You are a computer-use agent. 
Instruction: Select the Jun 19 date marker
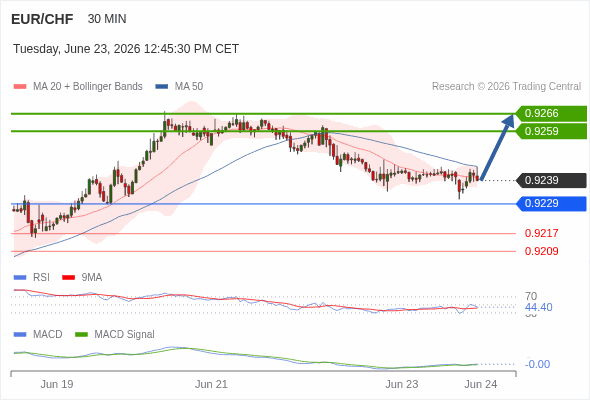click(57, 384)
